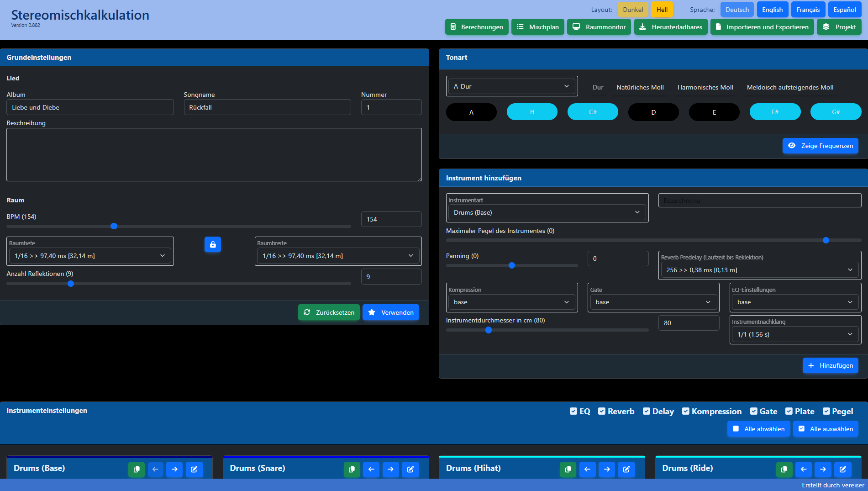
Task: Click the lock icon between room dimensions
Action: [213, 244]
